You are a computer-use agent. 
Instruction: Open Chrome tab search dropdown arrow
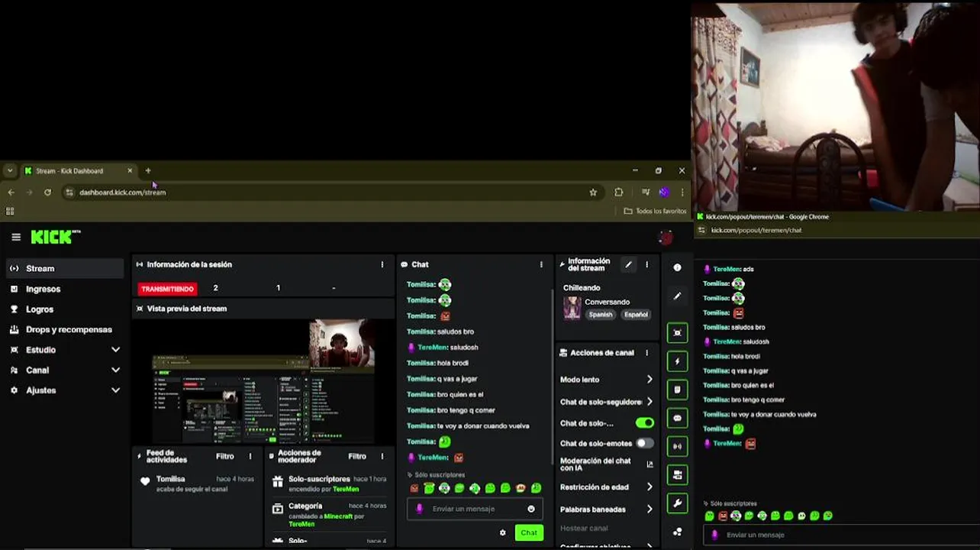point(10,171)
